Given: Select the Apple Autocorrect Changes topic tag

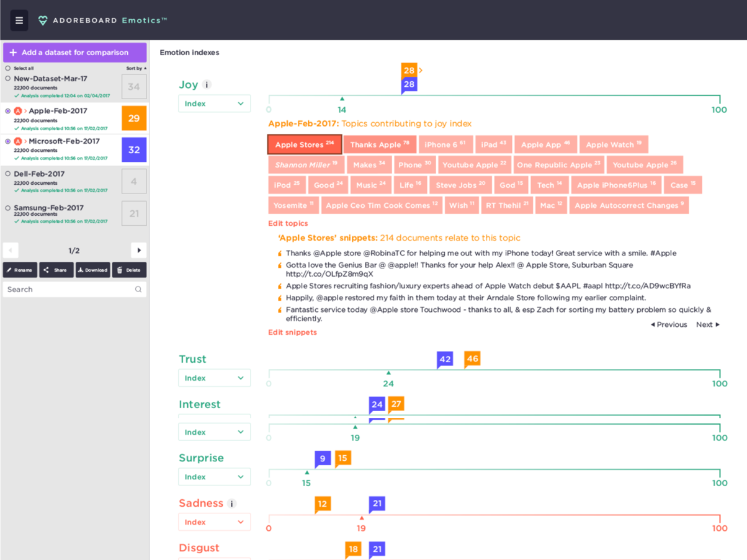Looking at the screenshot, I should click(x=629, y=205).
